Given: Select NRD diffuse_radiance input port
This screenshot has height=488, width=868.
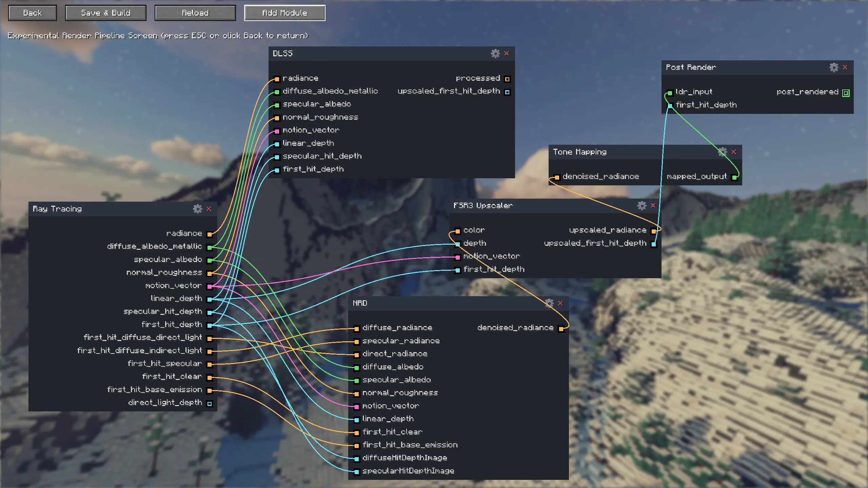Looking at the screenshot, I should tap(356, 329).
